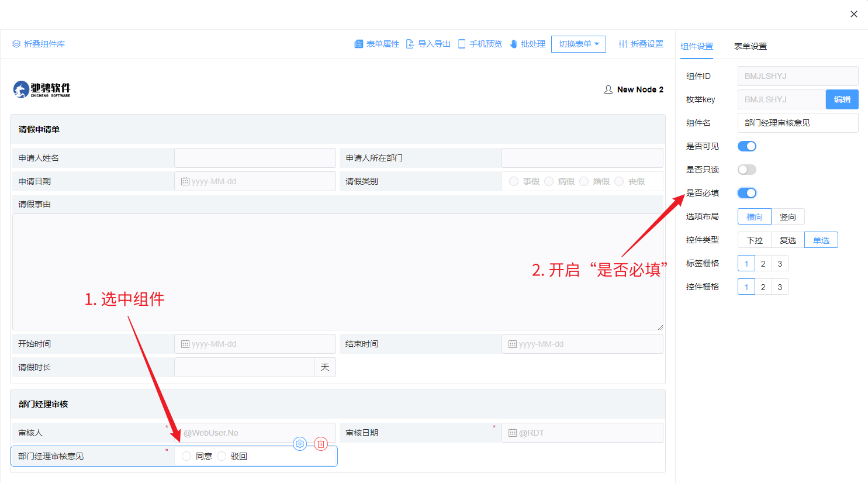868x483 pixels.
Task: Open 折叠设置 collapse settings
Action: (641, 44)
